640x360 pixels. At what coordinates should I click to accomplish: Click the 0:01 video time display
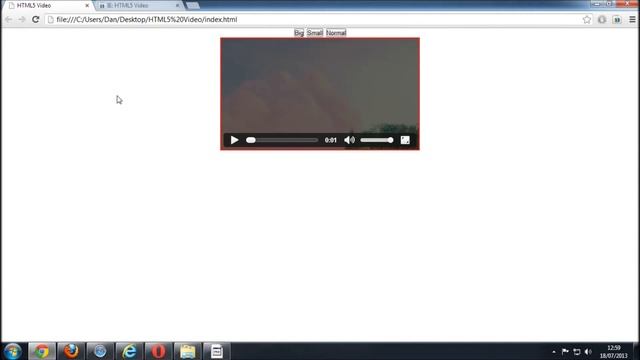[x=331, y=140]
